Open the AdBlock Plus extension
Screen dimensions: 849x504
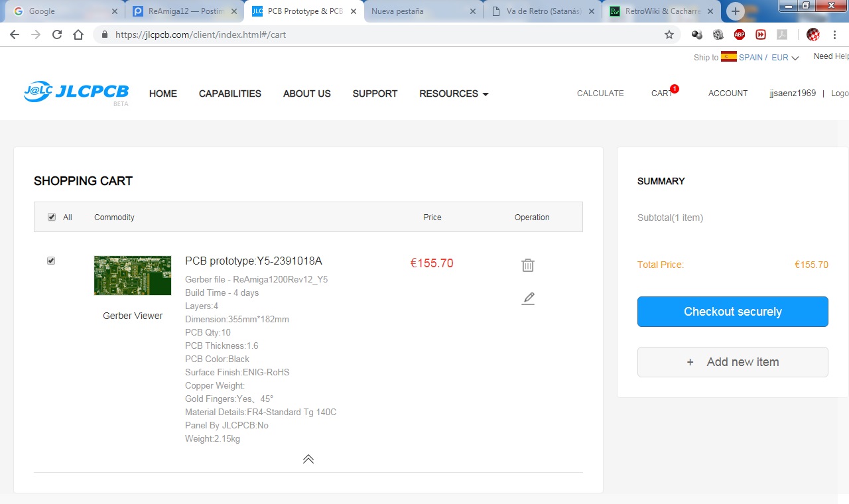tap(740, 34)
